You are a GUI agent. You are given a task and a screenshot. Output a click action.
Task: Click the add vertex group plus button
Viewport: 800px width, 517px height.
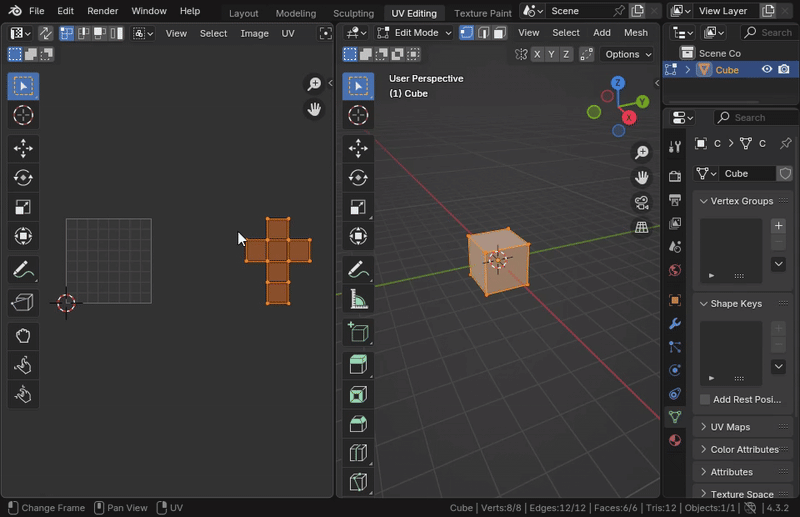pyautogui.click(x=778, y=226)
